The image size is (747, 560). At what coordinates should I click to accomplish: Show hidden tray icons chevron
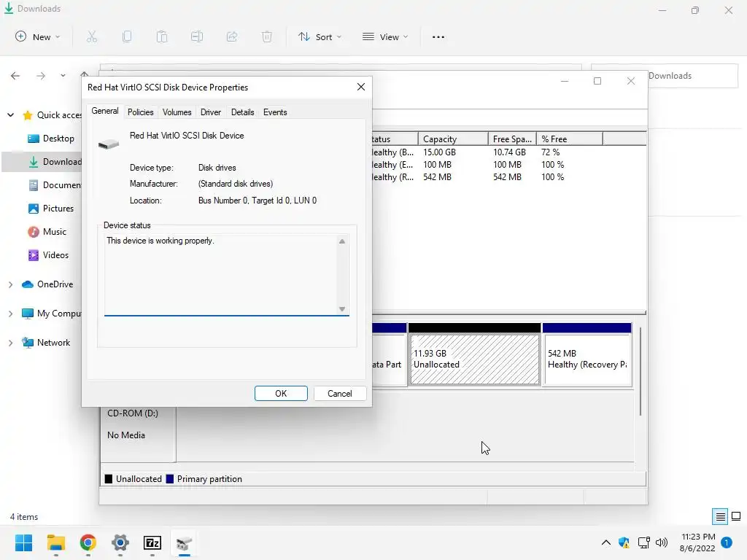[606, 542]
